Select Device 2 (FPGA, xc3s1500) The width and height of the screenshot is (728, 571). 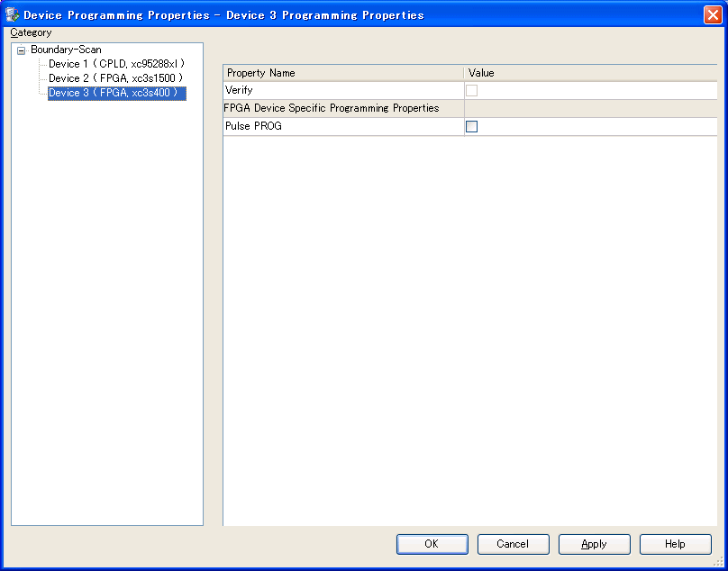[116, 78]
